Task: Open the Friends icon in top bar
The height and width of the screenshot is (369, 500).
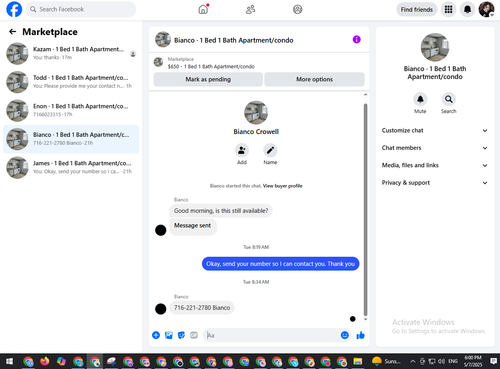Action: (250, 9)
